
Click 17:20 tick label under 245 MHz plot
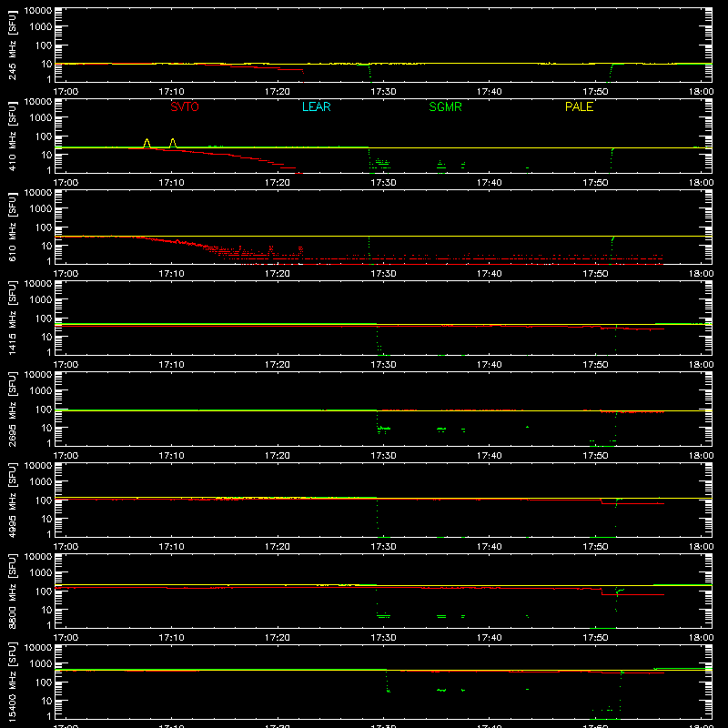pyautogui.click(x=278, y=92)
